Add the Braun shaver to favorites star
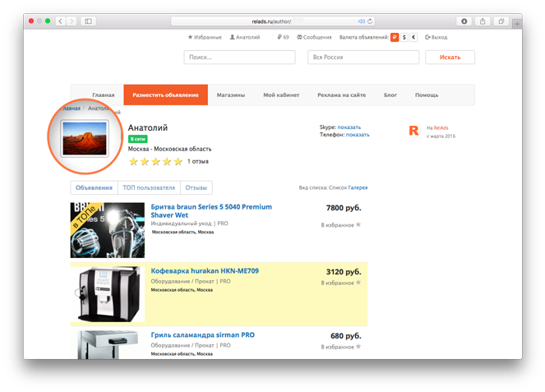This screenshot has width=545, height=392. (x=358, y=225)
